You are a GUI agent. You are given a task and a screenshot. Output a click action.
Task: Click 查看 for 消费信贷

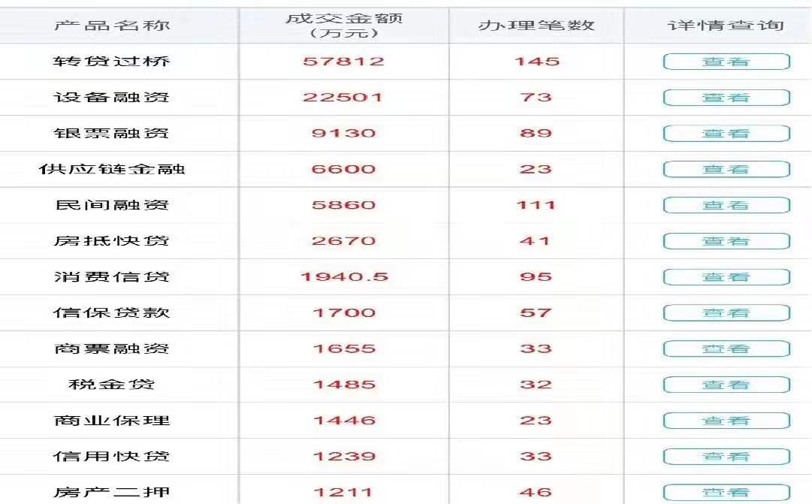point(726,277)
